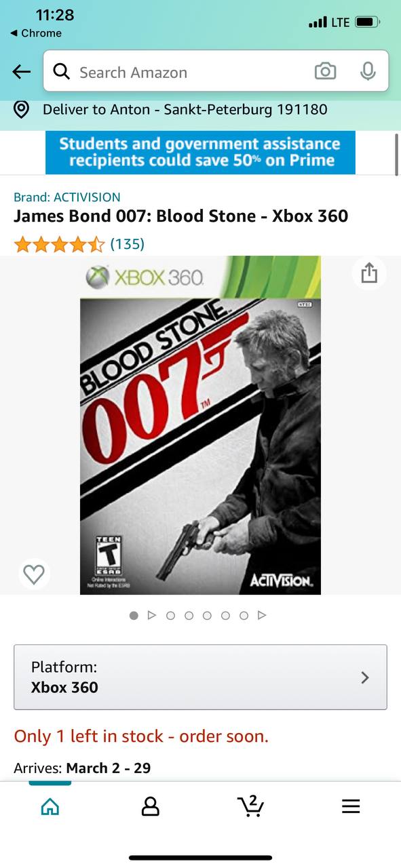Viewport: 401px width, 868px height.
Task: Open camera search in the search bar
Action: (325, 71)
